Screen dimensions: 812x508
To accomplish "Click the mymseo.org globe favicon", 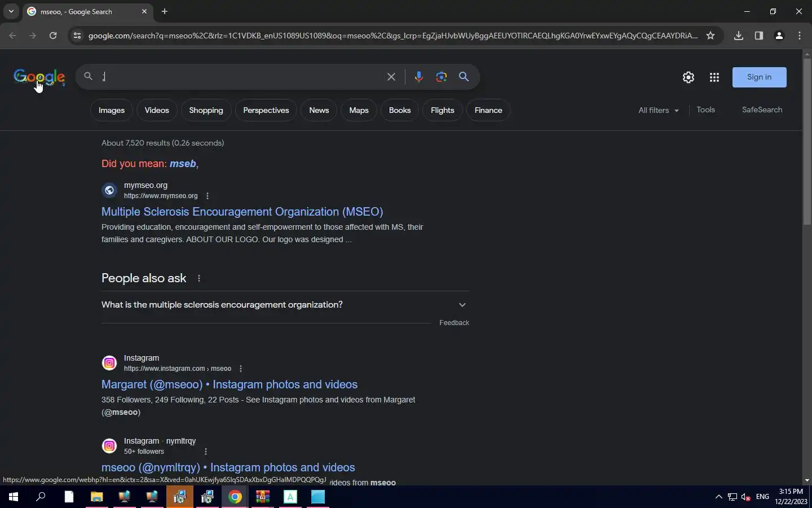I will pos(109,190).
